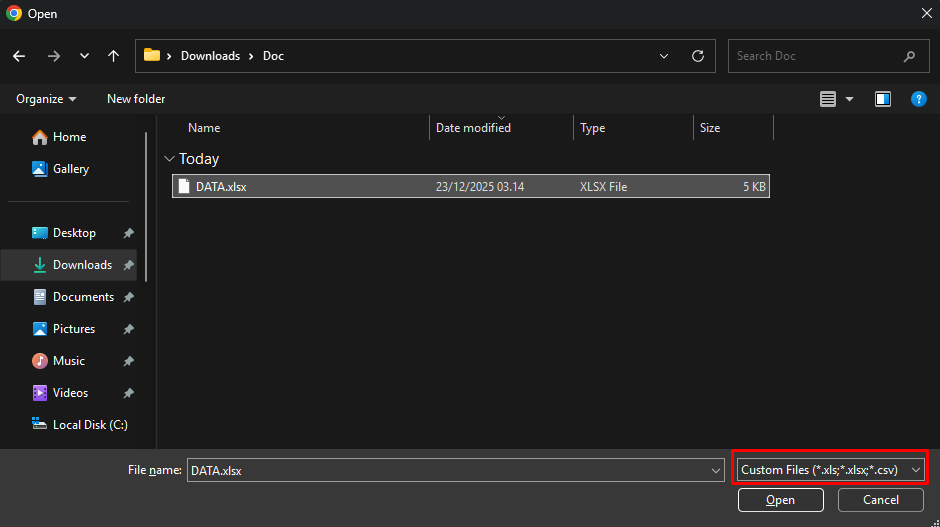Open Gallery in the sidebar

click(x=70, y=169)
